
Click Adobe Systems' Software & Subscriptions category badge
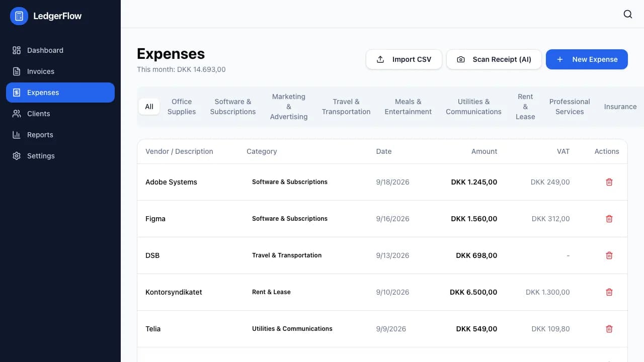[x=290, y=182]
